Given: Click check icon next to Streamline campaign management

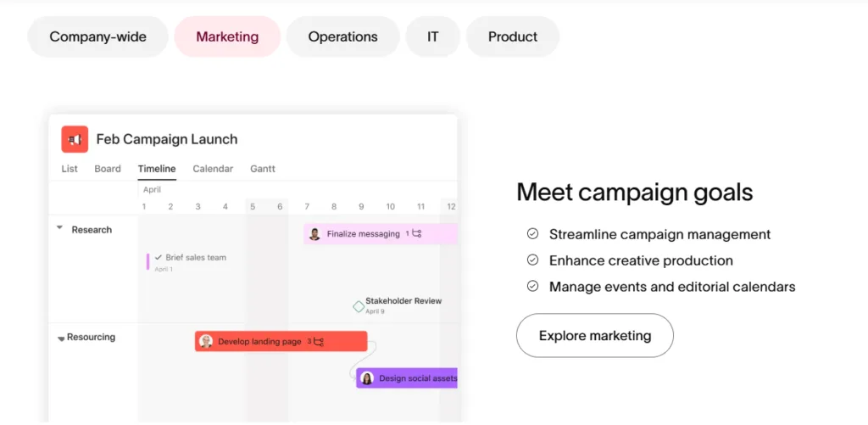Looking at the screenshot, I should point(532,234).
